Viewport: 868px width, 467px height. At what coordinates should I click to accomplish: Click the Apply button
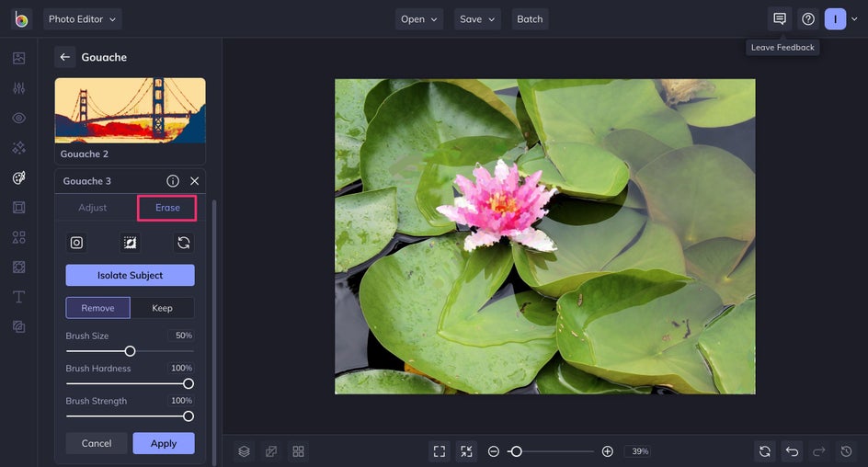tap(164, 443)
